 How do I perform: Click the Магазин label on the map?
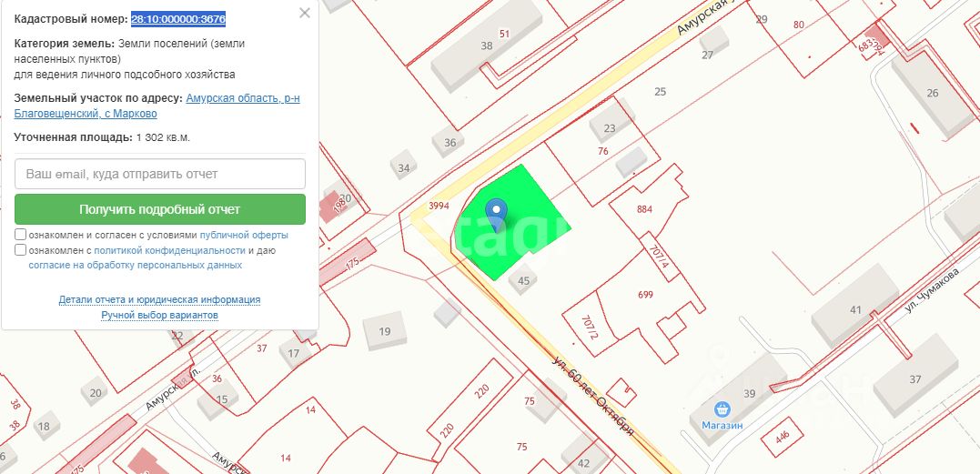(x=722, y=425)
